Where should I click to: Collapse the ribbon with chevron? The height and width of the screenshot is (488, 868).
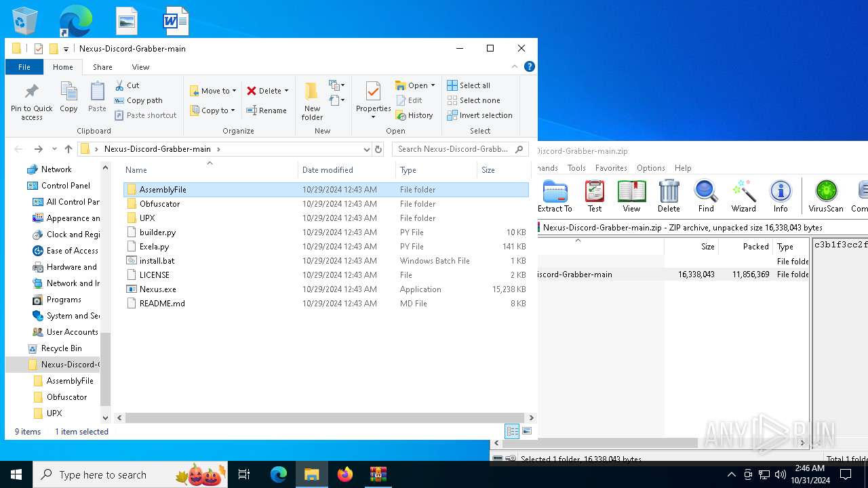(515, 66)
